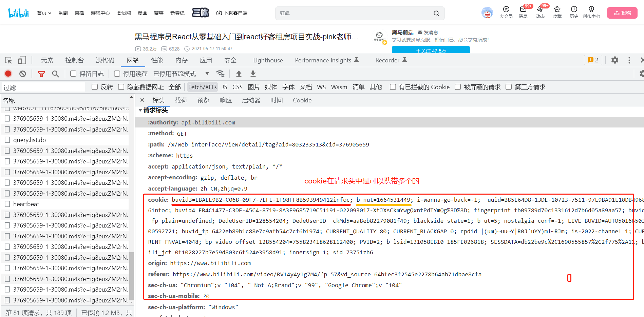Click the 三体 promo banner icon
Viewport: 644px width, 317px height.
pos(201,13)
